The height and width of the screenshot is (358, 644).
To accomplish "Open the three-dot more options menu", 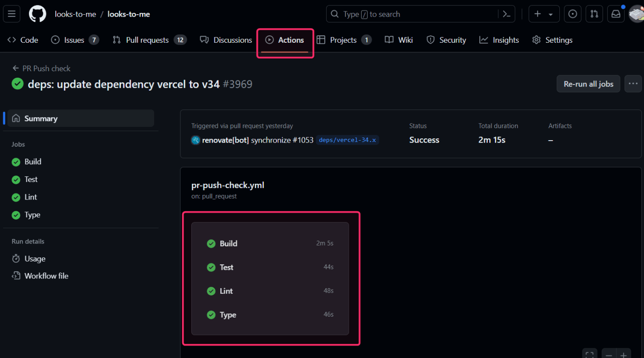I will [633, 84].
